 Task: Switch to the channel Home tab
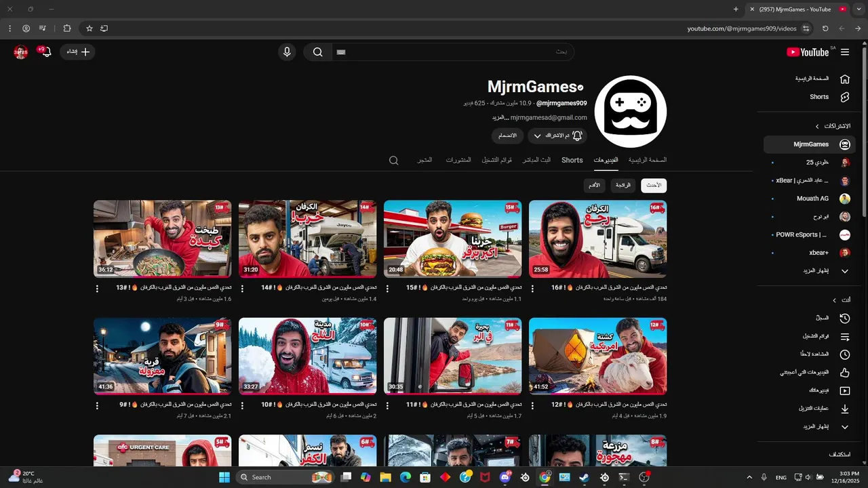pyautogui.click(x=648, y=160)
